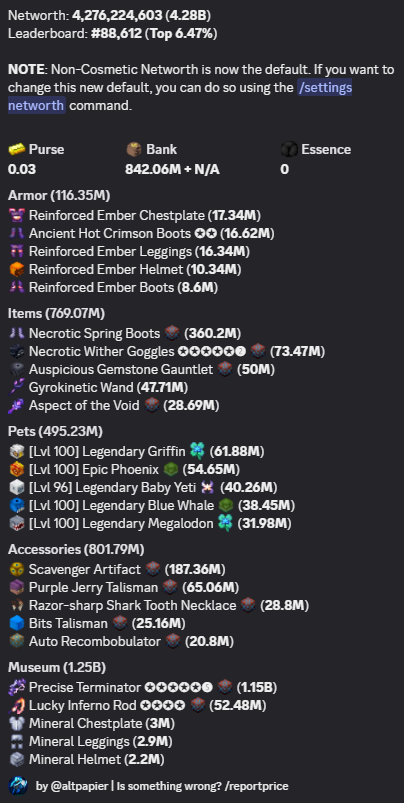This screenshot has width=404, height=803.
Task: Click the Precise Terminator bow icon
Action: coord(16,687)
